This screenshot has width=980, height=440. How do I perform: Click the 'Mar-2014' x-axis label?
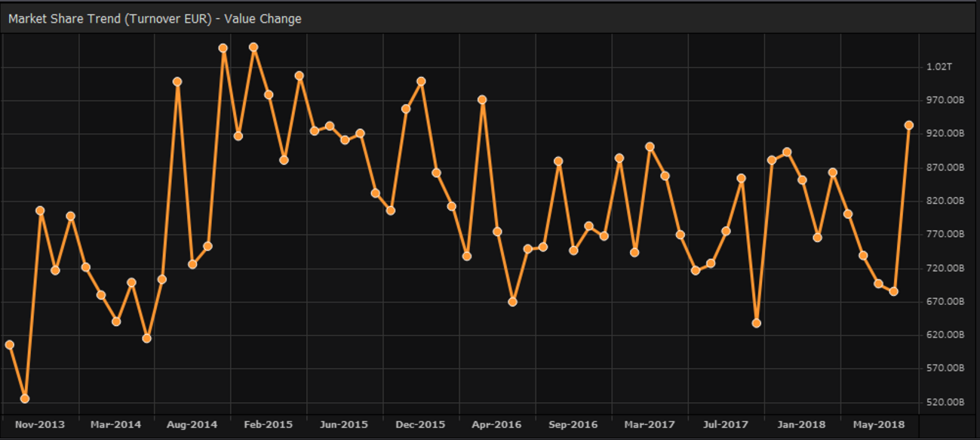[116, 425]
